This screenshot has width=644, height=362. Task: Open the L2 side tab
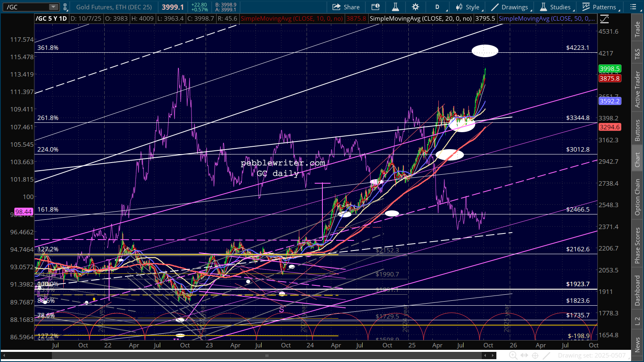click(x=638, y=321)
